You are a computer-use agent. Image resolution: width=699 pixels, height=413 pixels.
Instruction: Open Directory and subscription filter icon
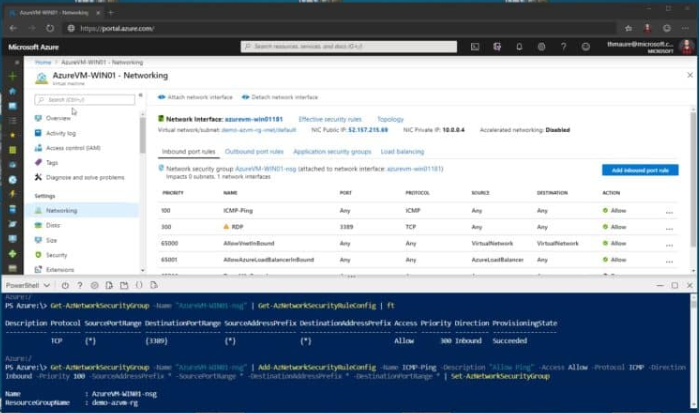tap(497, 46)
